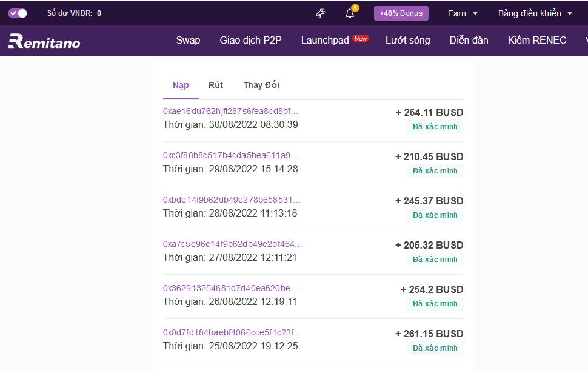Click Đã xác minh badge under 264.11 BUSD

[435, 127]
